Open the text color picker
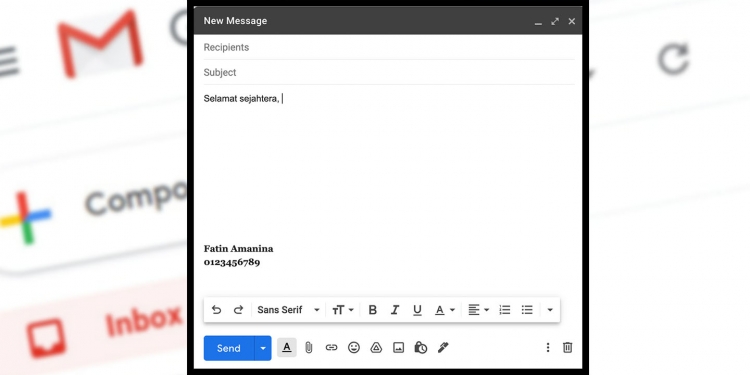 pyautogui.click(x=444, y=310)
